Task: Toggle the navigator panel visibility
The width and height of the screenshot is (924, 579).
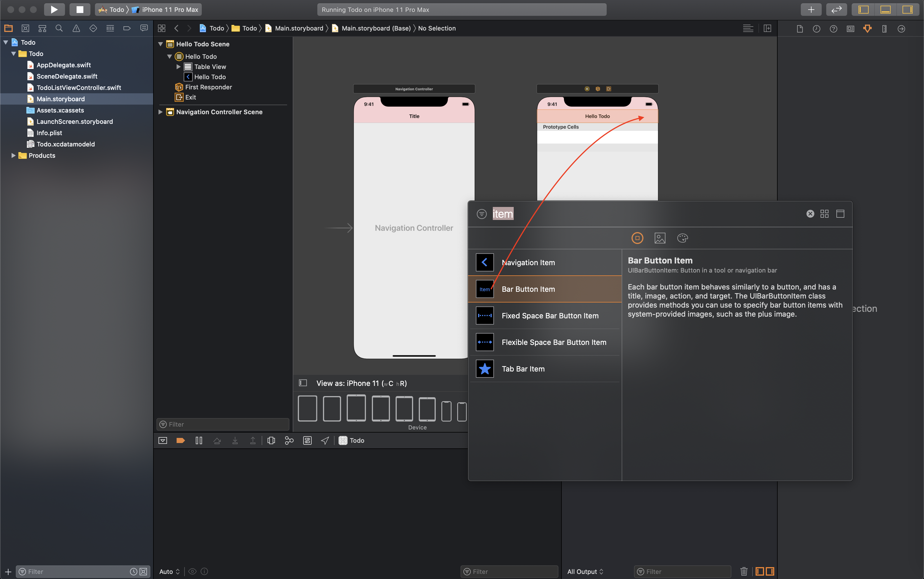Action: click(x=864, y=10)
